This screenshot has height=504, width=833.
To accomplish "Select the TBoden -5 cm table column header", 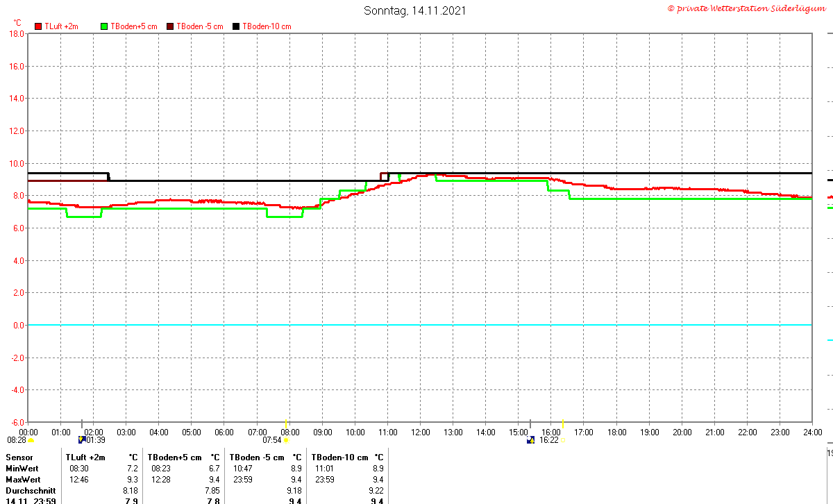I will tap(257, 457).
